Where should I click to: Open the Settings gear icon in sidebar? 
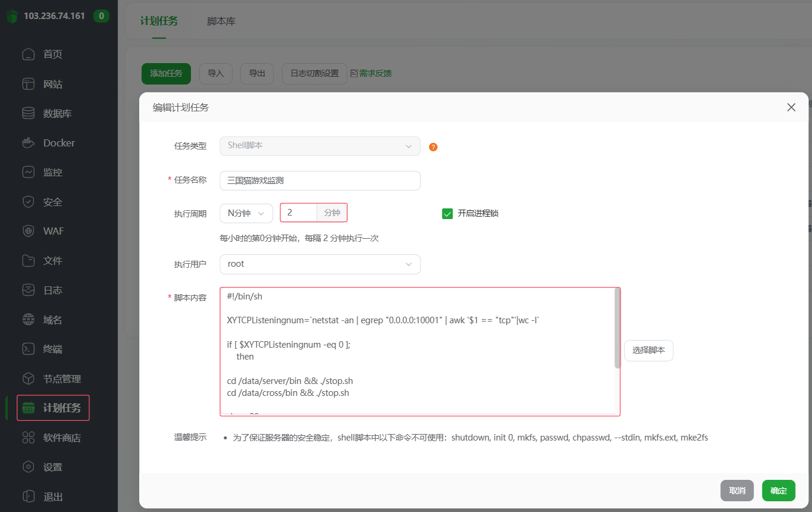pyautogui.click(x=29, y=467)
